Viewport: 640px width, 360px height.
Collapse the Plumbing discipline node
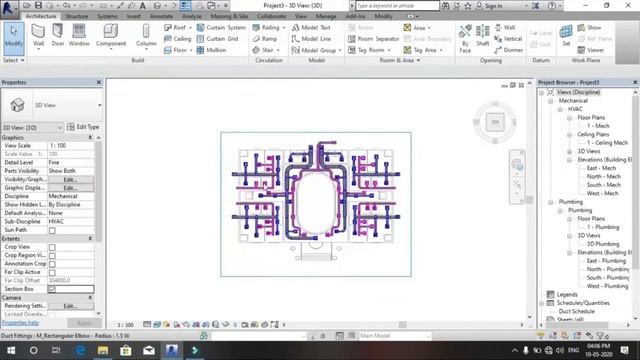pos(551,202)
